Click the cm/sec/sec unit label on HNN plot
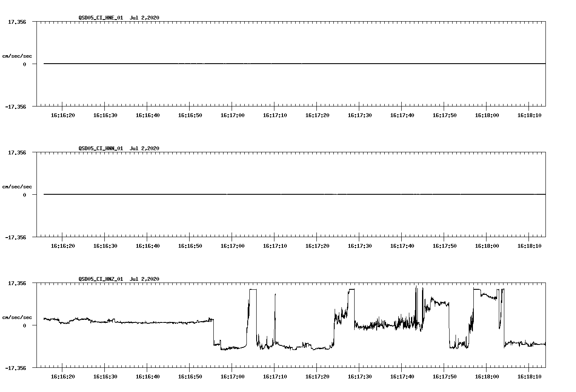576x392 pixels. click(x=17, y=187)
